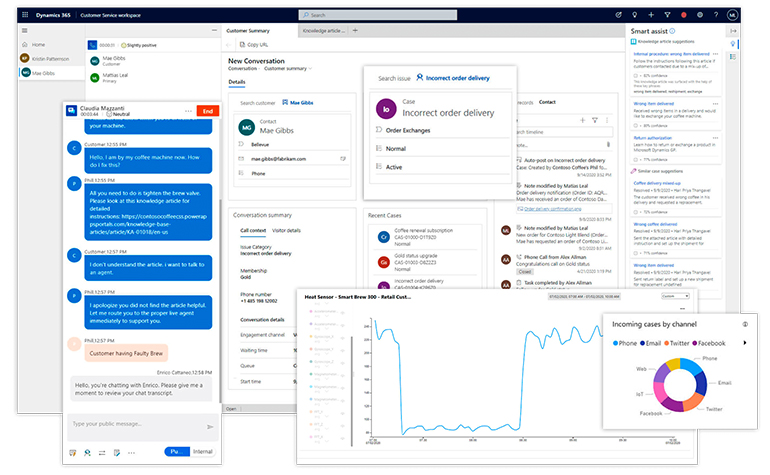
Task: Open the Mae Gibbs customer lookup link
Action: 298,103
